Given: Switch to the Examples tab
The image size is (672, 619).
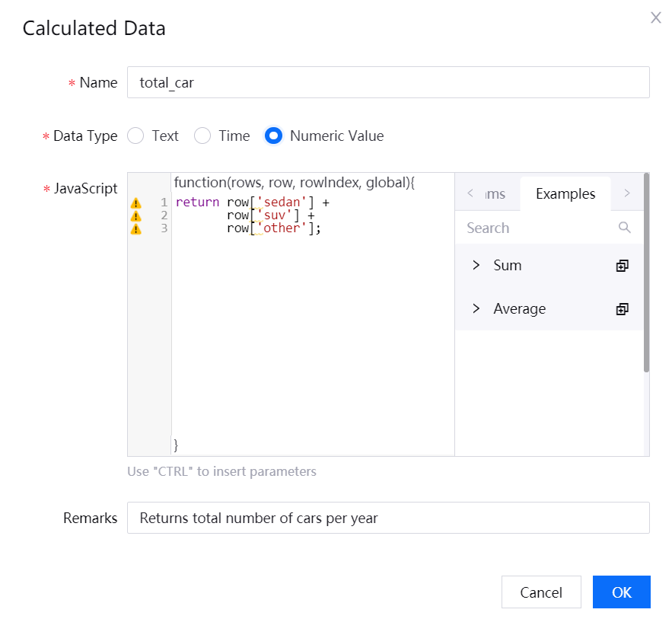Looking at the screenshot, I should click(565, 194).
